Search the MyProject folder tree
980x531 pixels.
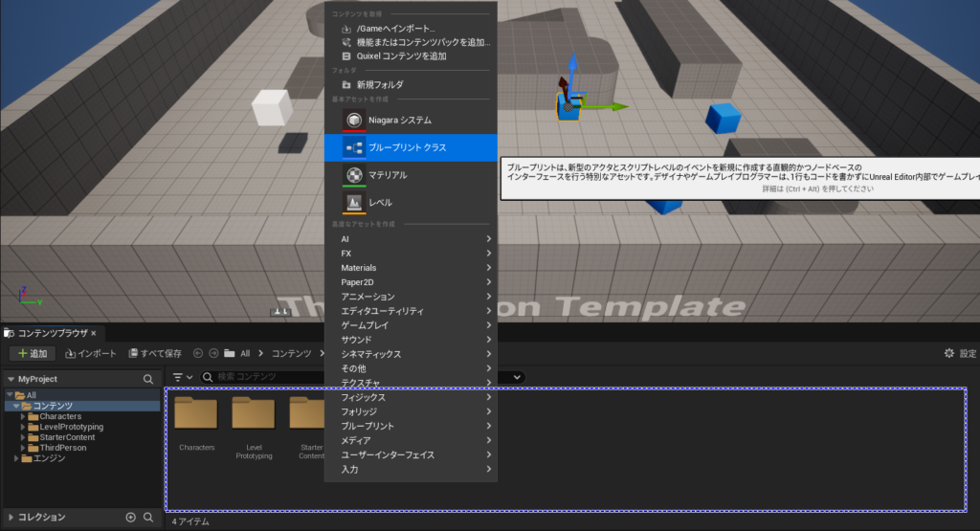[x=148, y=379]
